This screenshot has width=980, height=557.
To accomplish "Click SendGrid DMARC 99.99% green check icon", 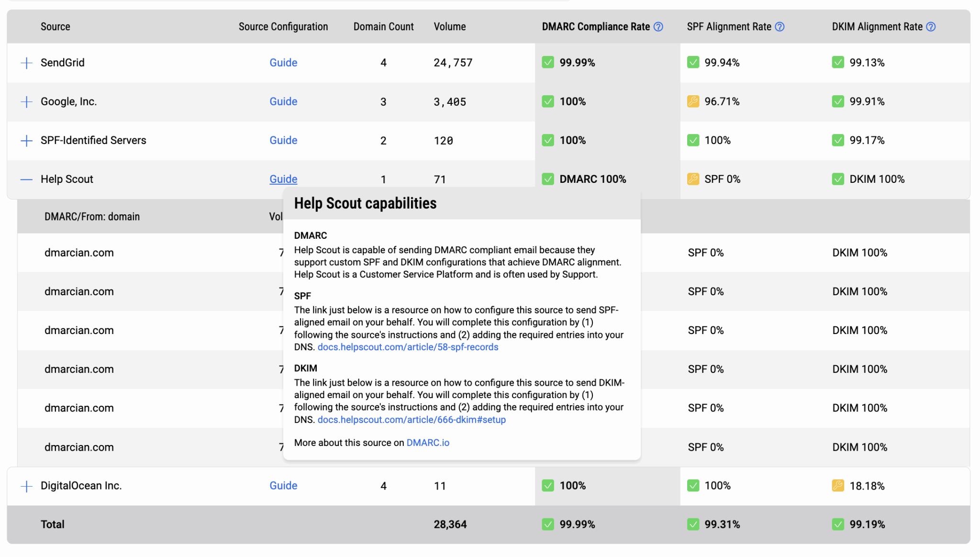I will coord(548,63).
